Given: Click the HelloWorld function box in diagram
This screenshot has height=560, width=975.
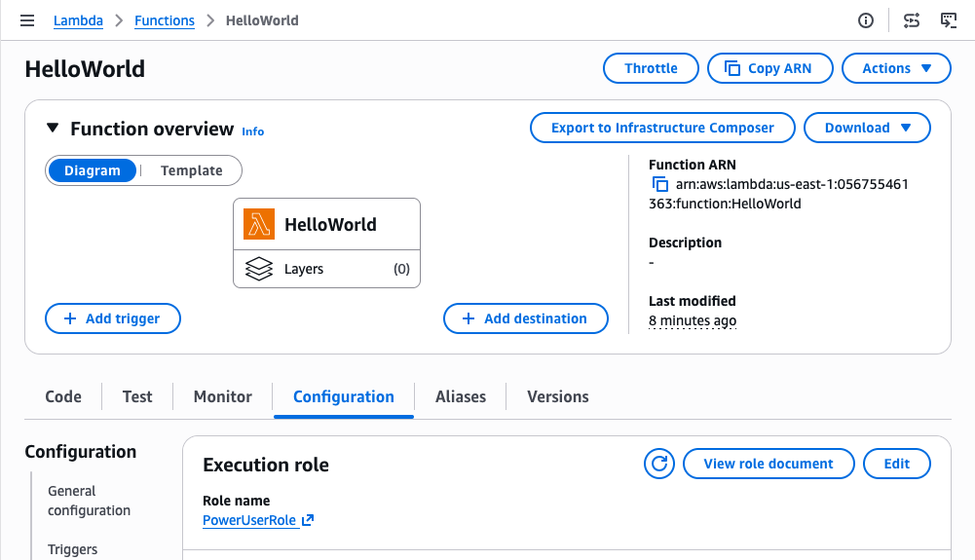Looking at the screenshot, I should (326, 224).
